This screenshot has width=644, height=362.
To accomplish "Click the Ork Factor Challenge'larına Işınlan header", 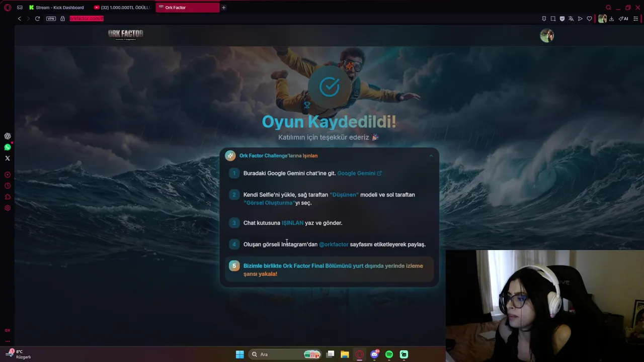I will [278, 156].
